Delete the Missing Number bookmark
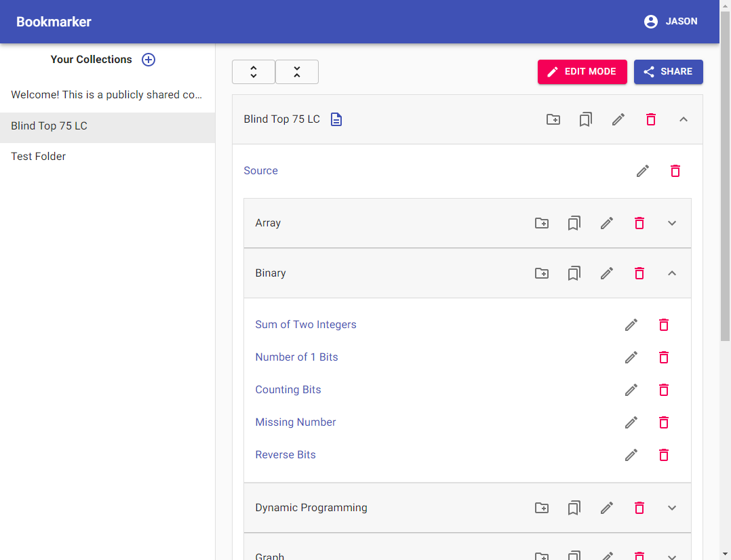This screenshot has width=731, height=560. (664, 422)
